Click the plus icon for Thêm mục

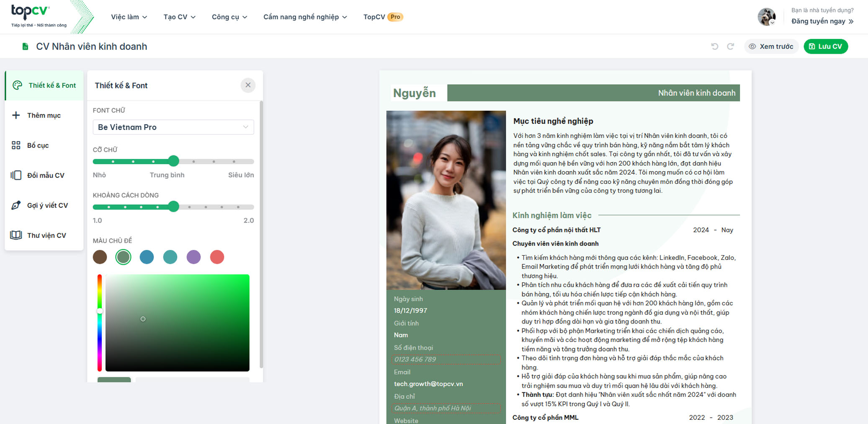[x=16, y=115]
